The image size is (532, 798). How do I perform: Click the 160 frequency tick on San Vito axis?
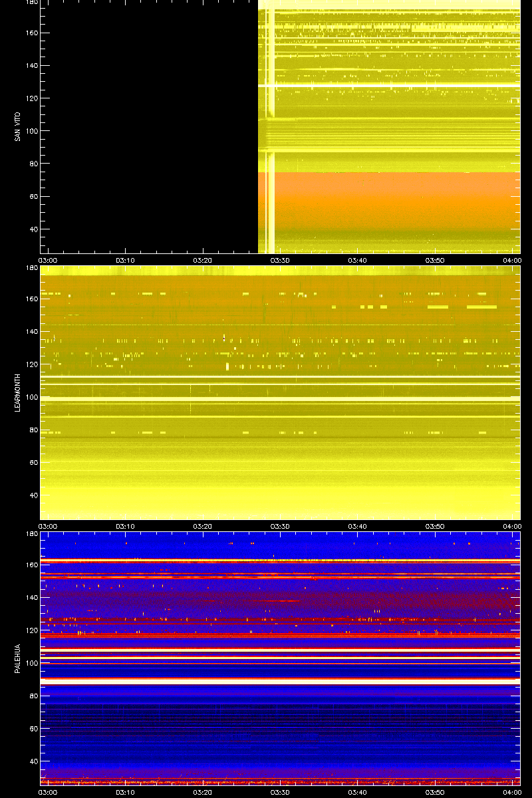point(31,33)
